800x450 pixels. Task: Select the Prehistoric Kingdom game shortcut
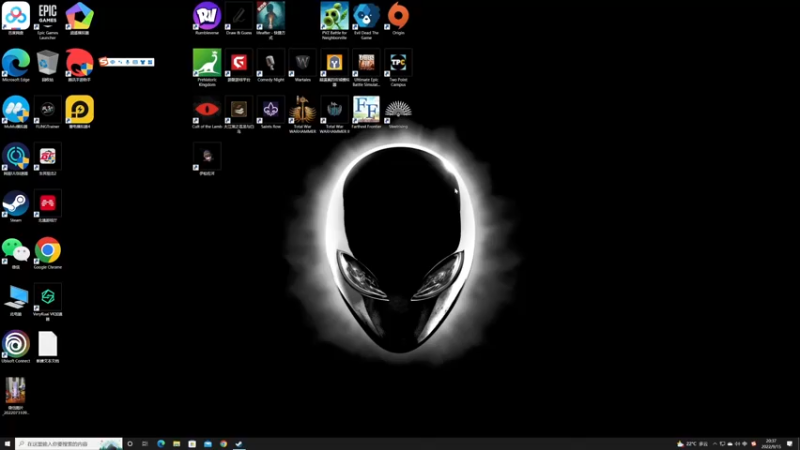point(207,67)
